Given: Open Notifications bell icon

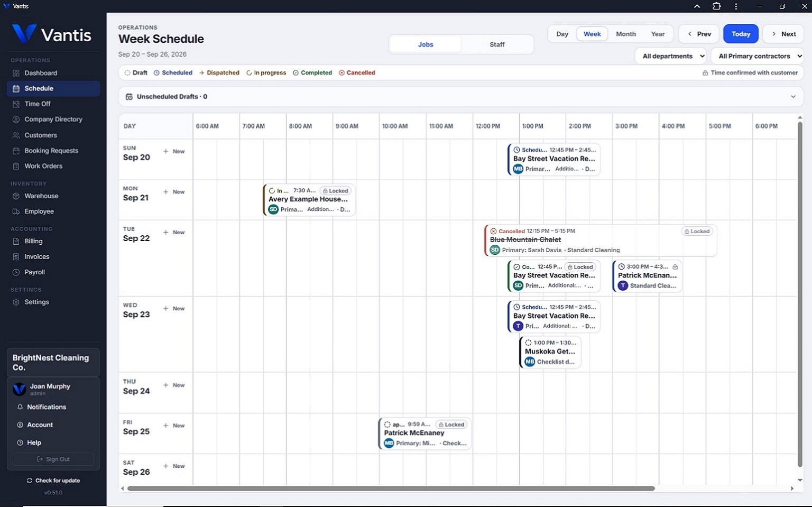Looking at the screenshot, I should (x=20, y=407).
